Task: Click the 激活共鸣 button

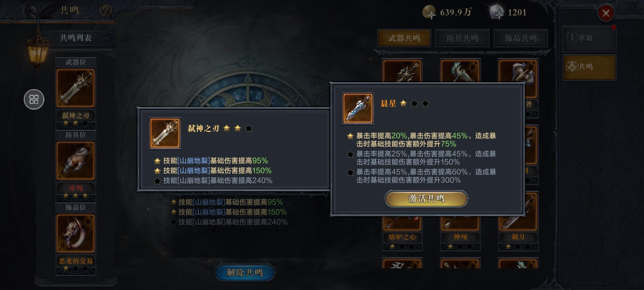Action: (x=426, y=199)
